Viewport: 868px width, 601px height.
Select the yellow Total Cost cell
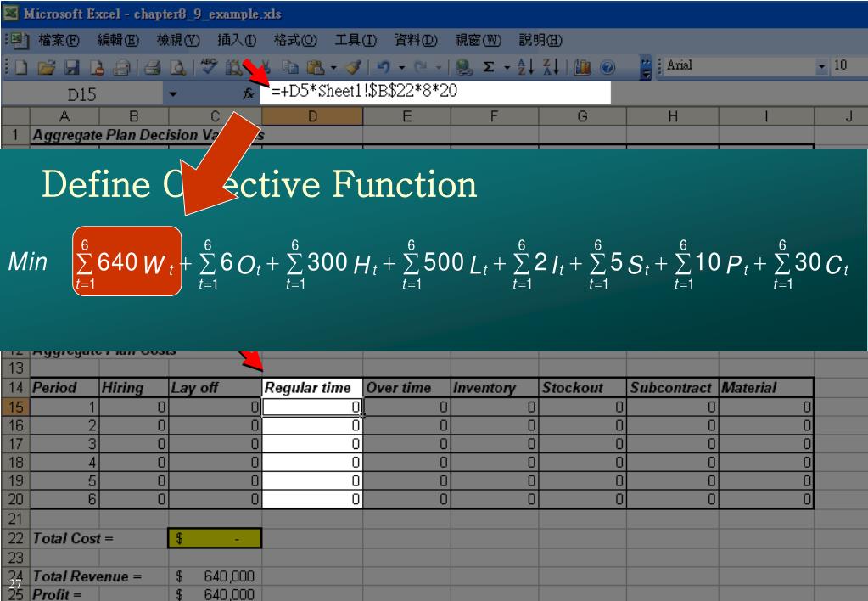215,538
